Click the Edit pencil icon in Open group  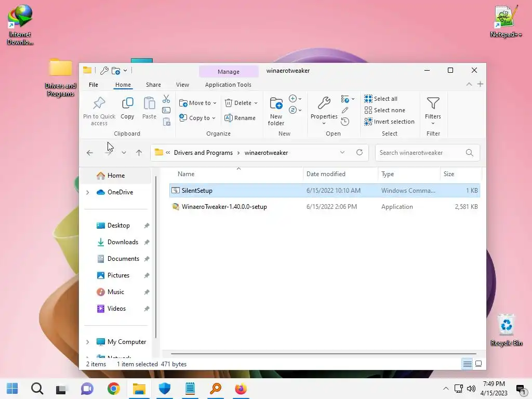coord(345,110)
